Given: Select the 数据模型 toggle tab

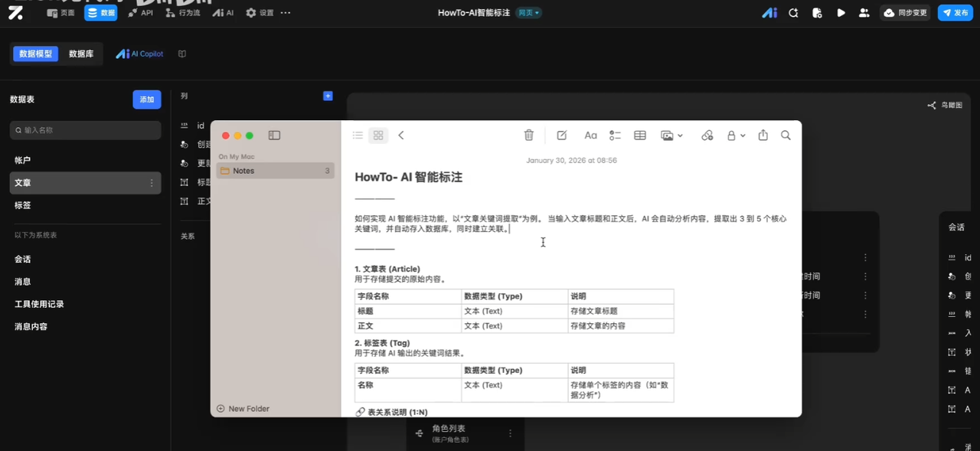Looking at the screenshot, I should tap(35, 54).
